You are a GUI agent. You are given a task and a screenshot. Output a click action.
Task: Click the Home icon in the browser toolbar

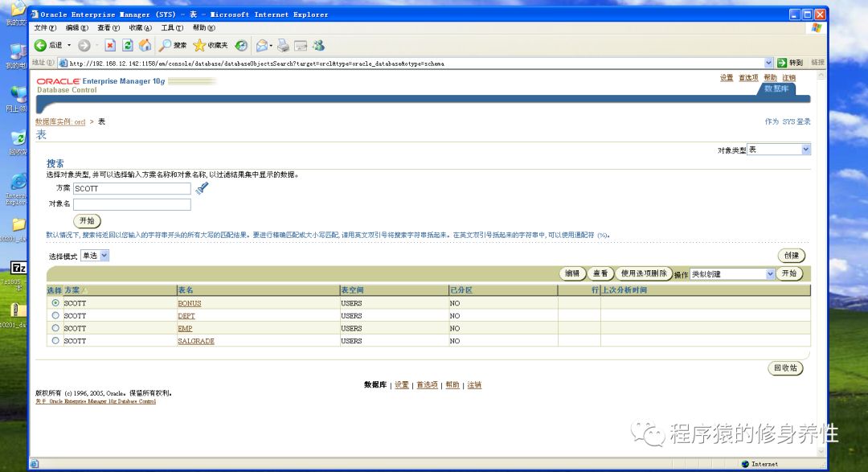(x=145, y=45)
